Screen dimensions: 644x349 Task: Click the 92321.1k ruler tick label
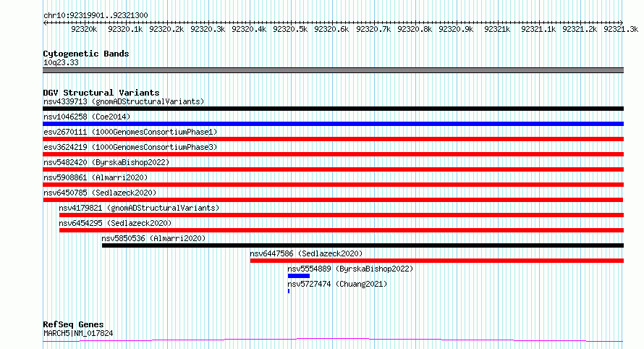pos(538,29)
